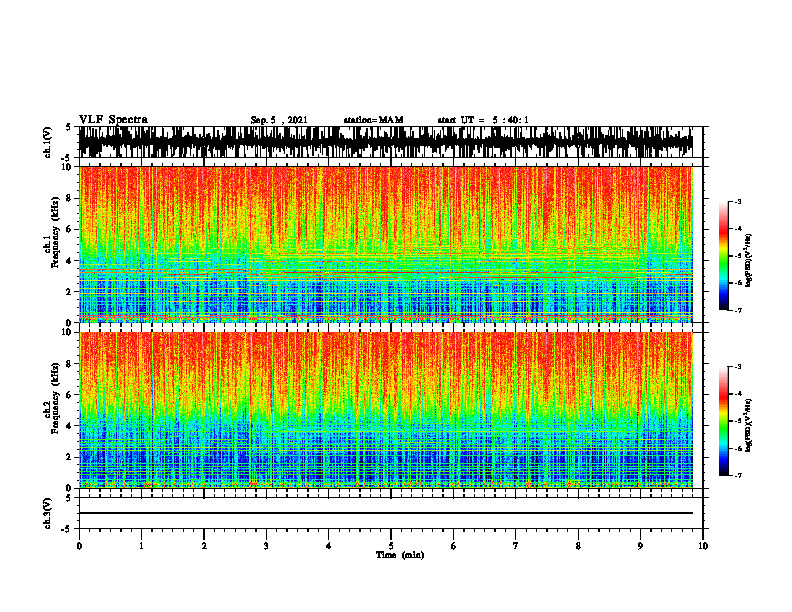Screen dimensions: 792x612
Task: Click the "station=MAM" header label
Action: click(x=374, y=120)
